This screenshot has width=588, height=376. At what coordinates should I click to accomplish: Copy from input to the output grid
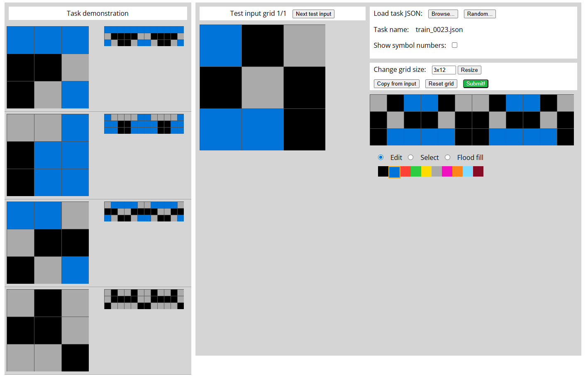(x=396, y=84)
